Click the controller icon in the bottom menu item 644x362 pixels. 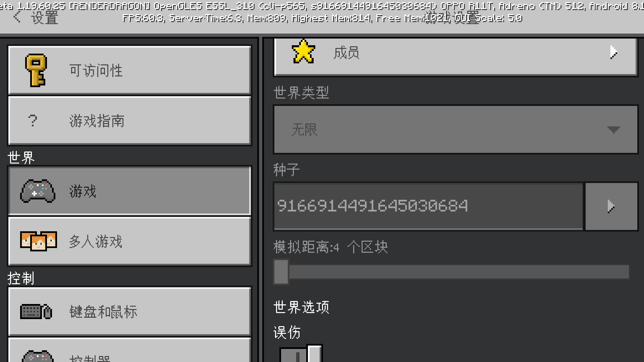coord(38,356)
